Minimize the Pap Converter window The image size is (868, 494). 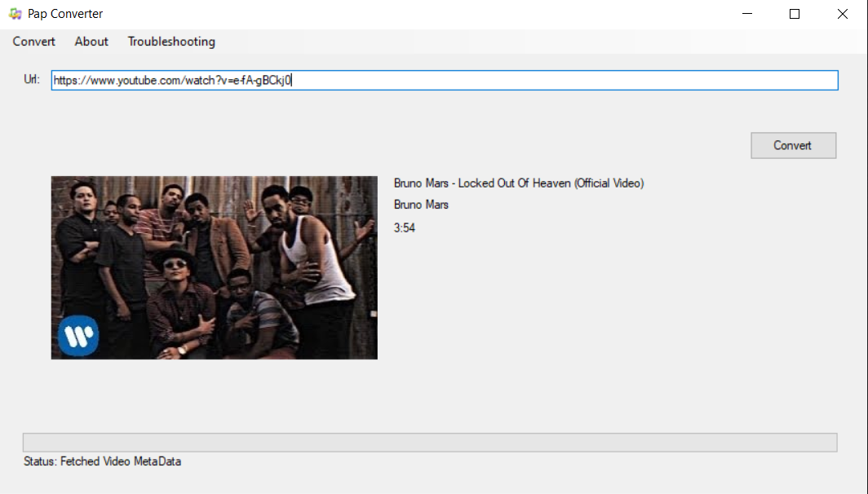coord(747,14)
